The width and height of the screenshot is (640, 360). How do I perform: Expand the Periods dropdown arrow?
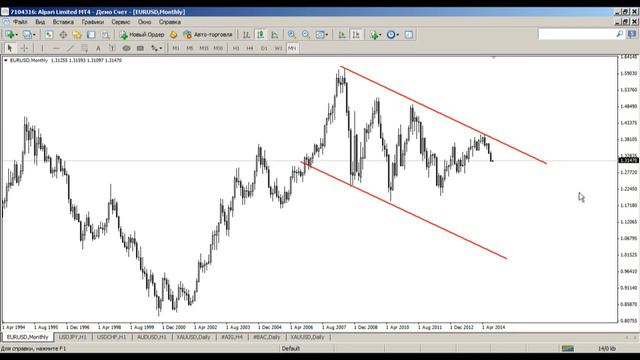click(398, 35)
